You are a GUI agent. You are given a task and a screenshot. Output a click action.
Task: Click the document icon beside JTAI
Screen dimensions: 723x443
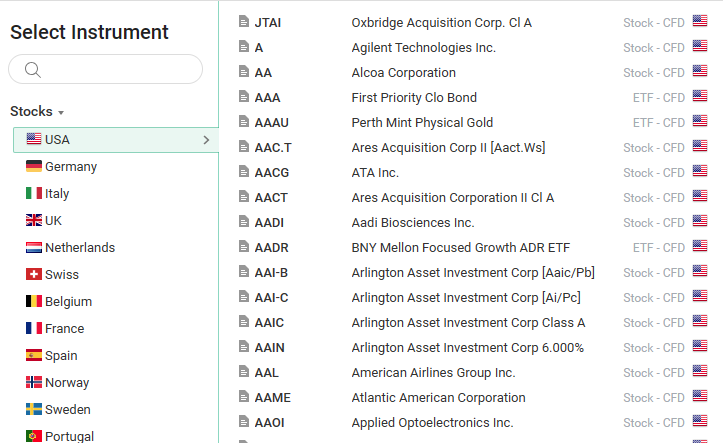pyautogui.click(x=244, y=22)
